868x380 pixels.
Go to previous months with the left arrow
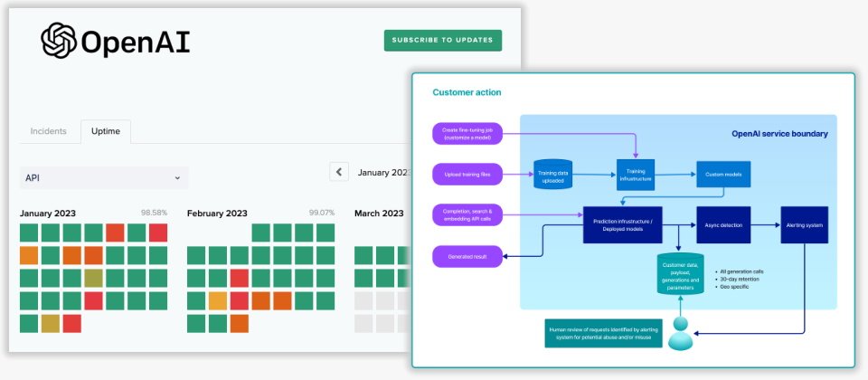point(339,172)
